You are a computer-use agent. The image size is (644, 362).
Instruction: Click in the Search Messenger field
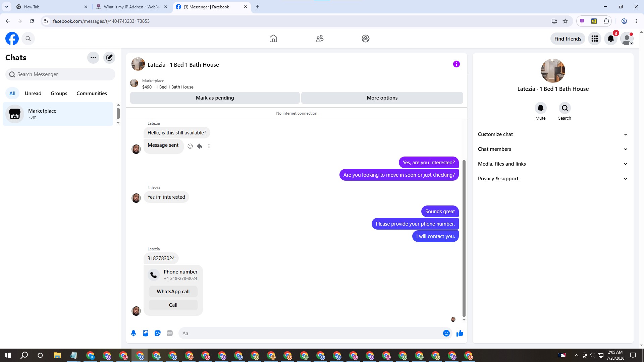[60, 74]
